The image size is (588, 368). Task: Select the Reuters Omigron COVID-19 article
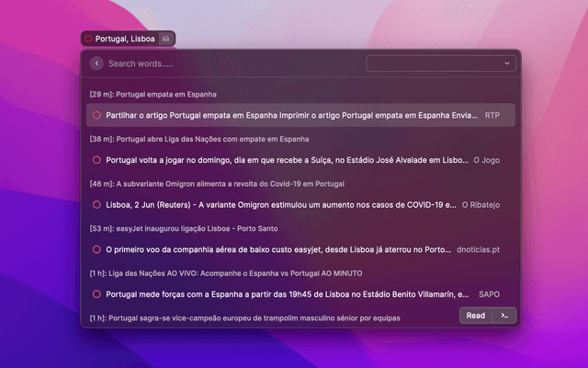(x=280, y=204)
